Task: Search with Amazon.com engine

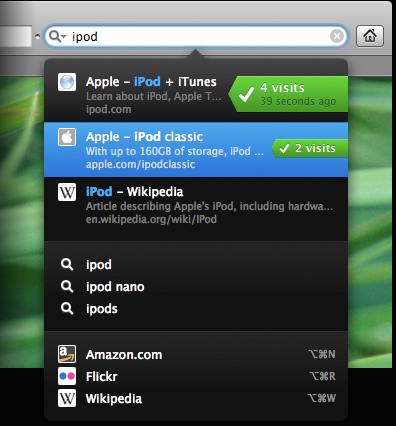Action: coord(196,354)
